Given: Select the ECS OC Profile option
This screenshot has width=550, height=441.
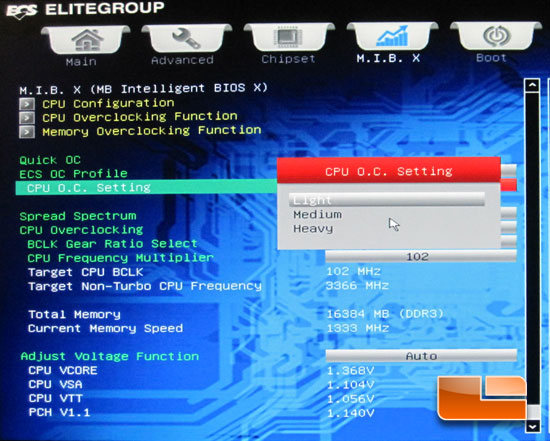Looking at the screenshot, I should (x=73, y=174).
